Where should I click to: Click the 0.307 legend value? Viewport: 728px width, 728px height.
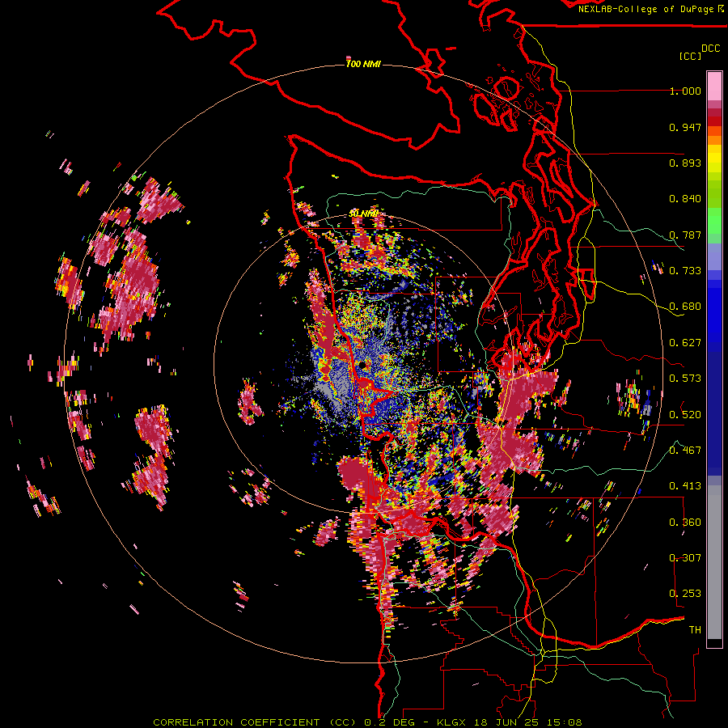point(685,558)
